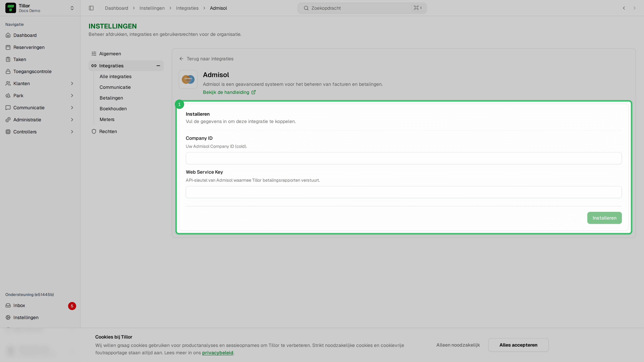The height and width of the screenshot is (362, 644).
Task: Focus the Zoekopdracht search field
Action: (x=362, y=8)
